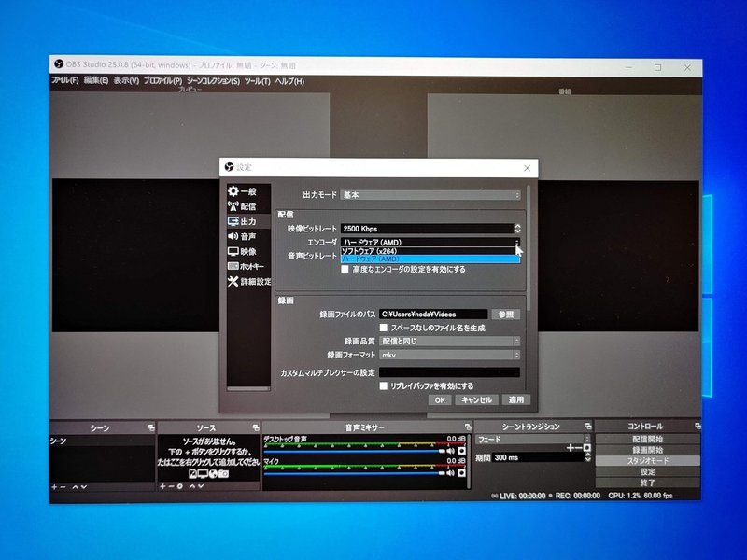Browse recording path with 参照 button
Screen dimensions: 747x560
505,315
